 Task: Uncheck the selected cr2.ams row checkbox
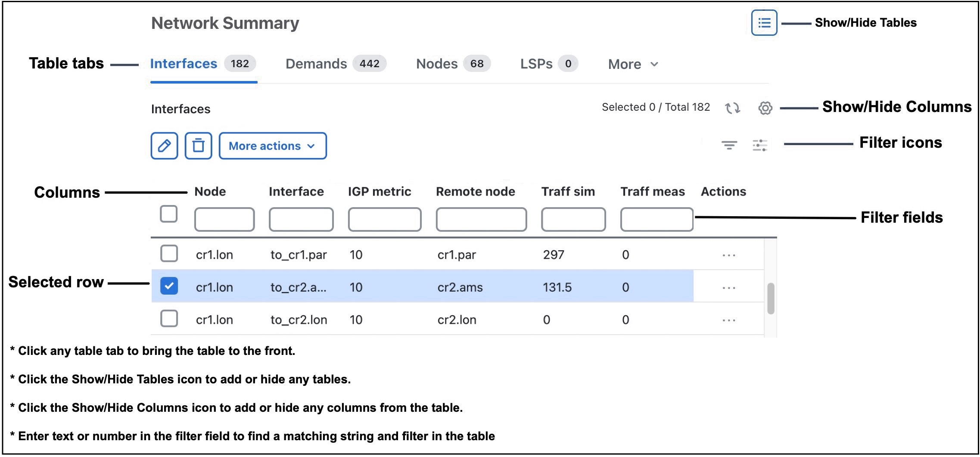tap(169, 286)
